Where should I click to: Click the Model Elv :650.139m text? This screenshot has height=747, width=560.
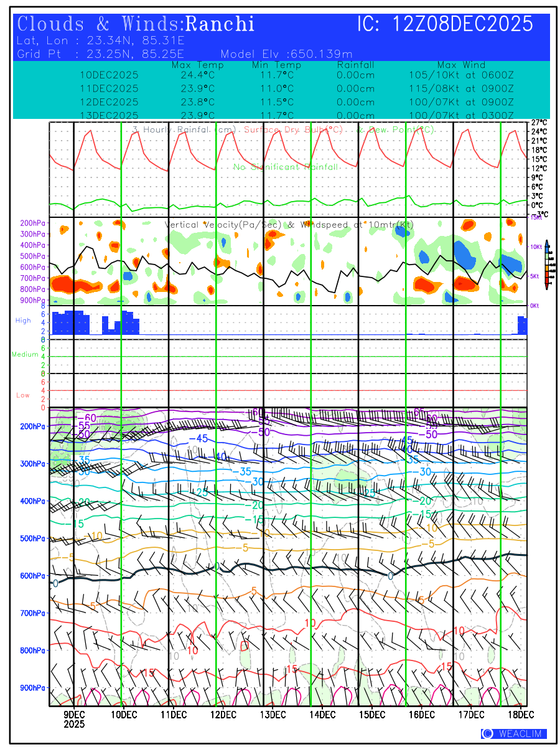(x=286, y=54)
